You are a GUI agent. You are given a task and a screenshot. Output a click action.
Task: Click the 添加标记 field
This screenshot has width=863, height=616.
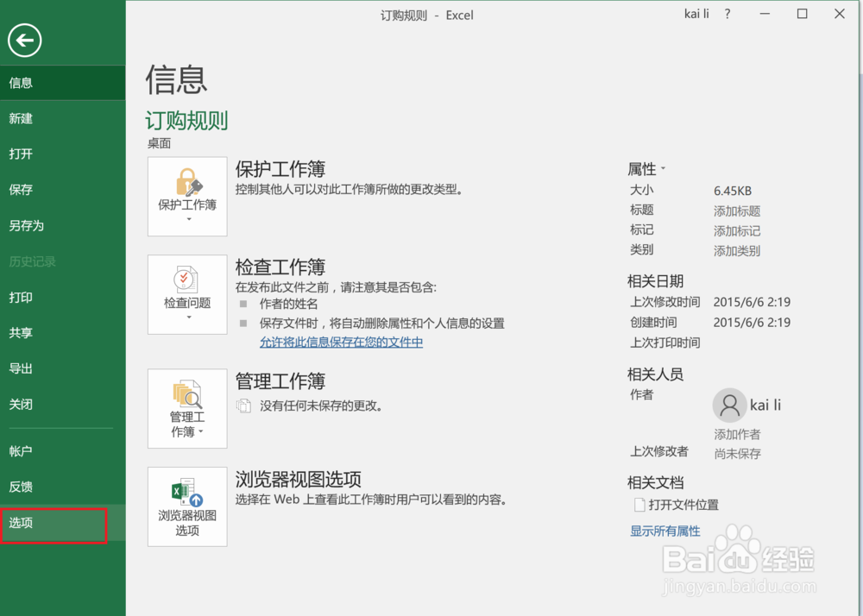pos(737,231)
